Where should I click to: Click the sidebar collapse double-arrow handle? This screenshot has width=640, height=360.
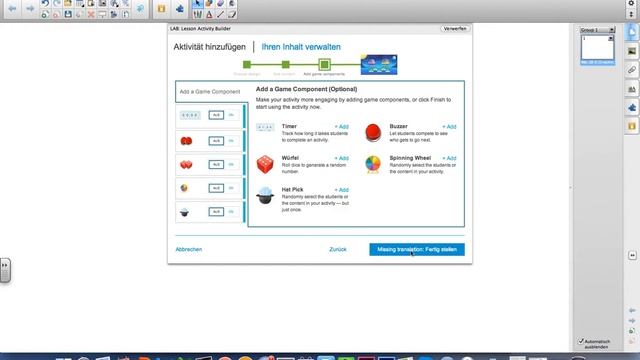(632, 256)
